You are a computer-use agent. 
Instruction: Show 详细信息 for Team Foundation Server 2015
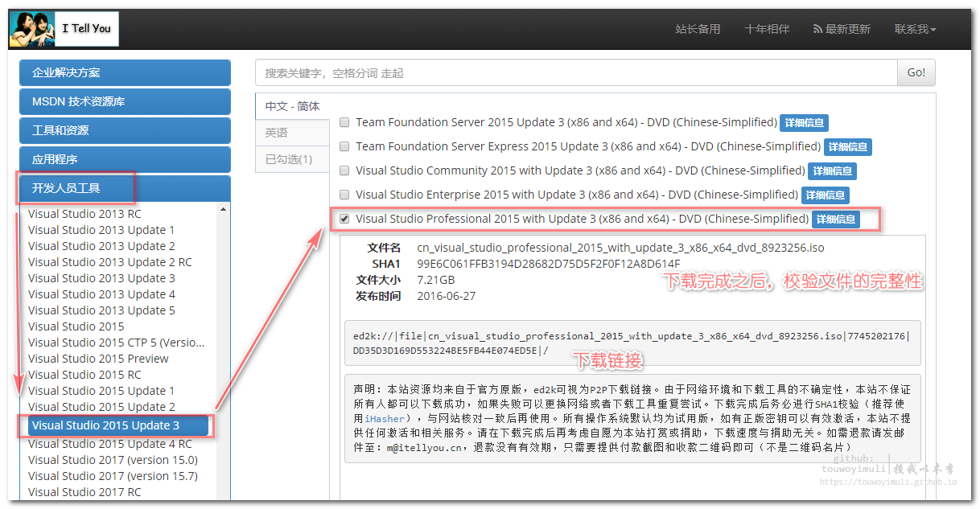pos(804,123)
